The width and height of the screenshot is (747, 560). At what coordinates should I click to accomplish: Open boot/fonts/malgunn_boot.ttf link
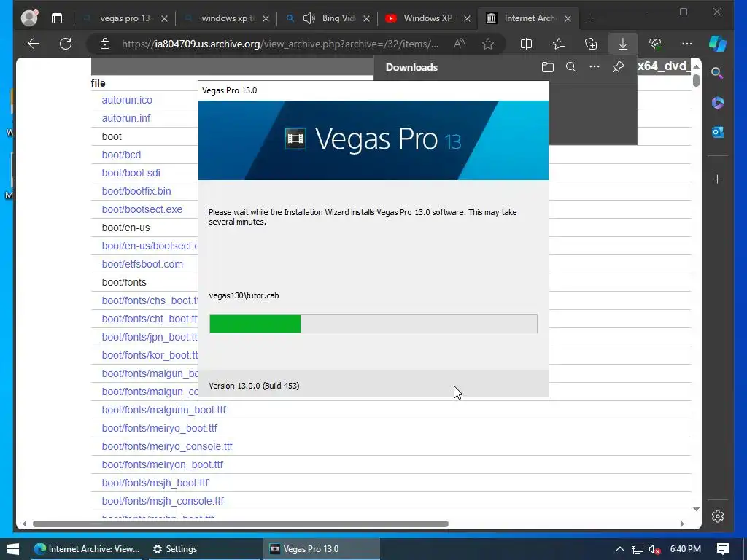tap(163, 410)
